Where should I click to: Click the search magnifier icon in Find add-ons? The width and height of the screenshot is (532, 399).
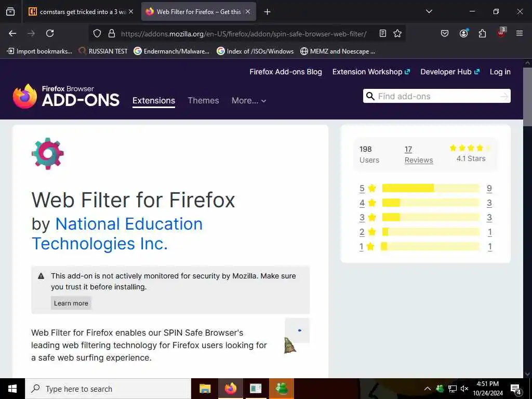point(370,96)
